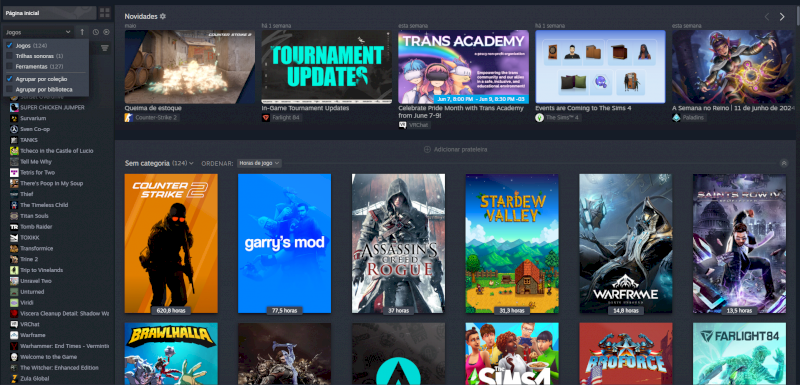This screenshot has height=385, width=800.
Task: Select Counter-Strike 2 game cover
Action: click(171, 243)
